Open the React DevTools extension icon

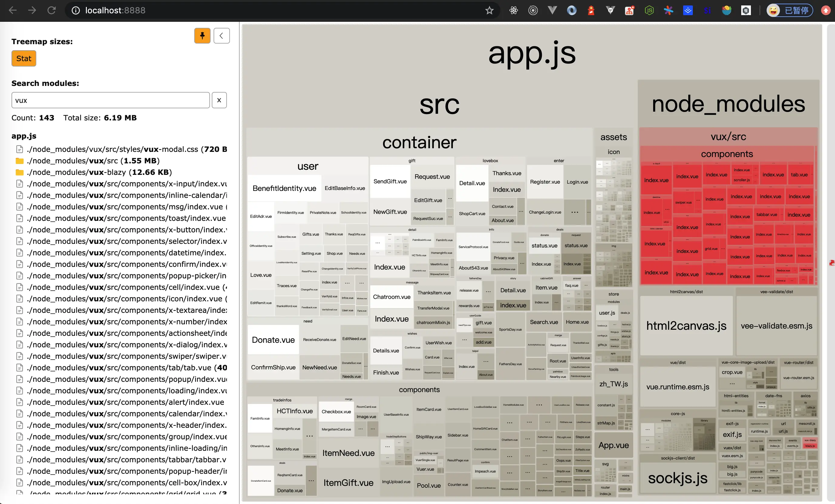pos(513,11)
